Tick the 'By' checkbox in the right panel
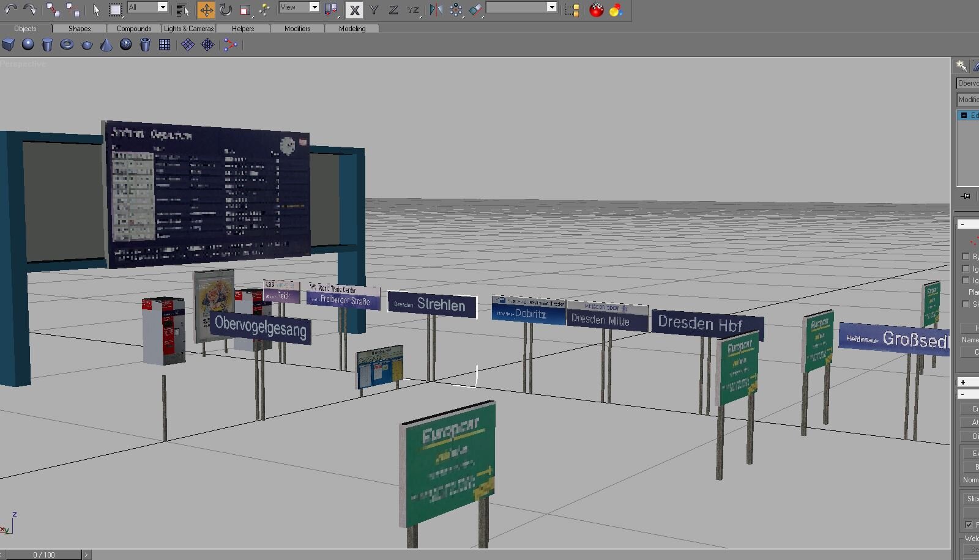The image size is (979, 560). 966,257
